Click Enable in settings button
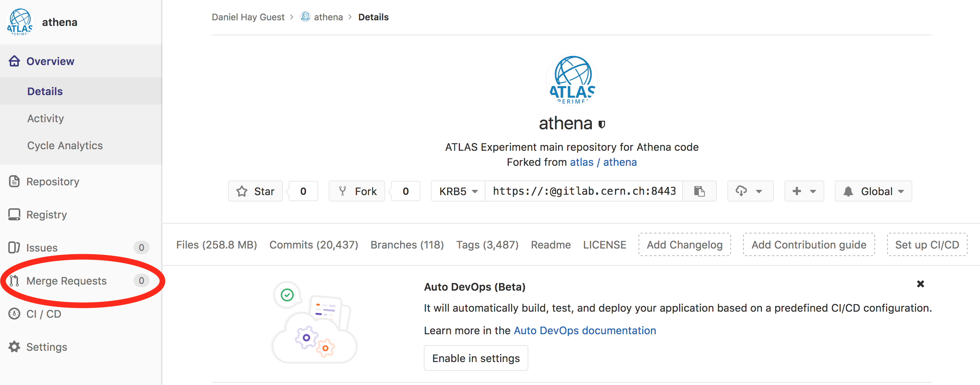Image resolution: width=980 pixels, height=385 pixels. [x=476, y=358]
